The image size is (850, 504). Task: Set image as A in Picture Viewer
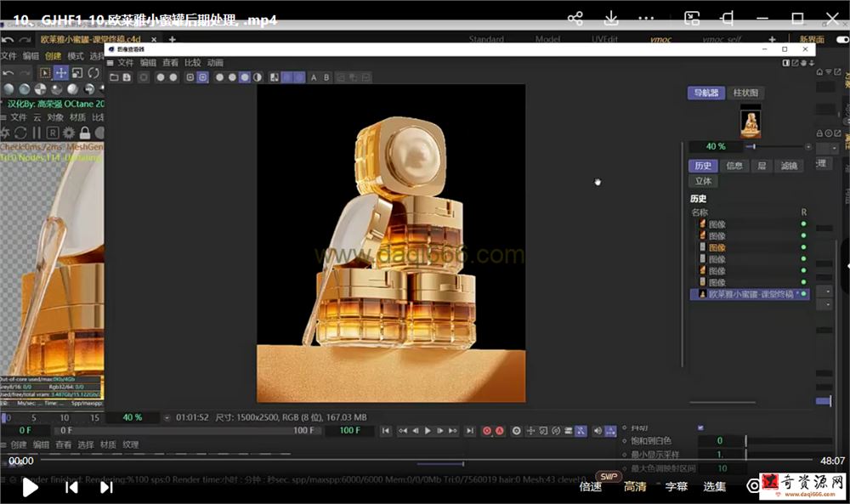point(314,77)
